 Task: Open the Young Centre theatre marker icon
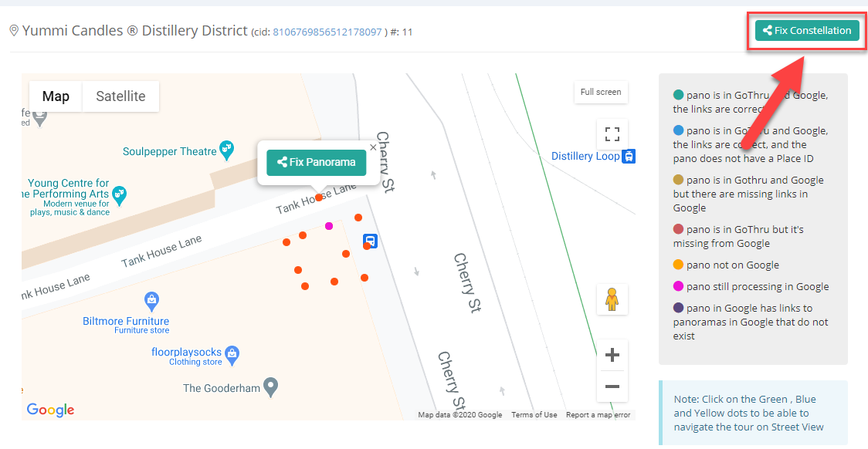[x=119, y=194]
